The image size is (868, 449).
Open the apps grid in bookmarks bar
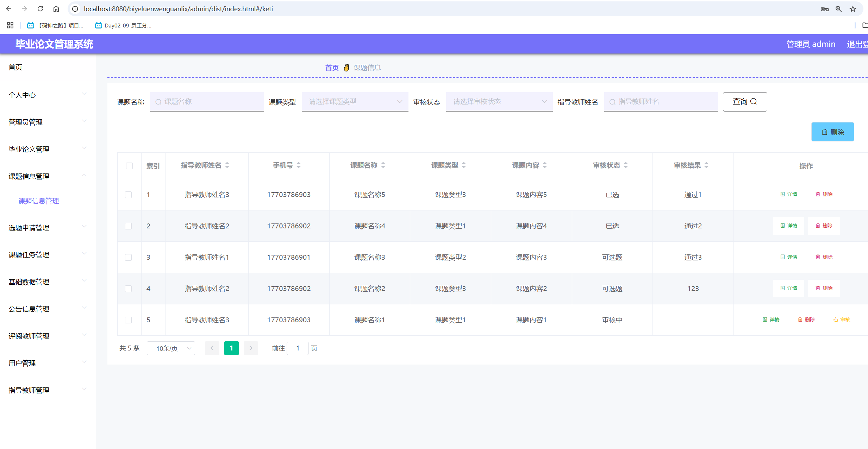point(10,25)
